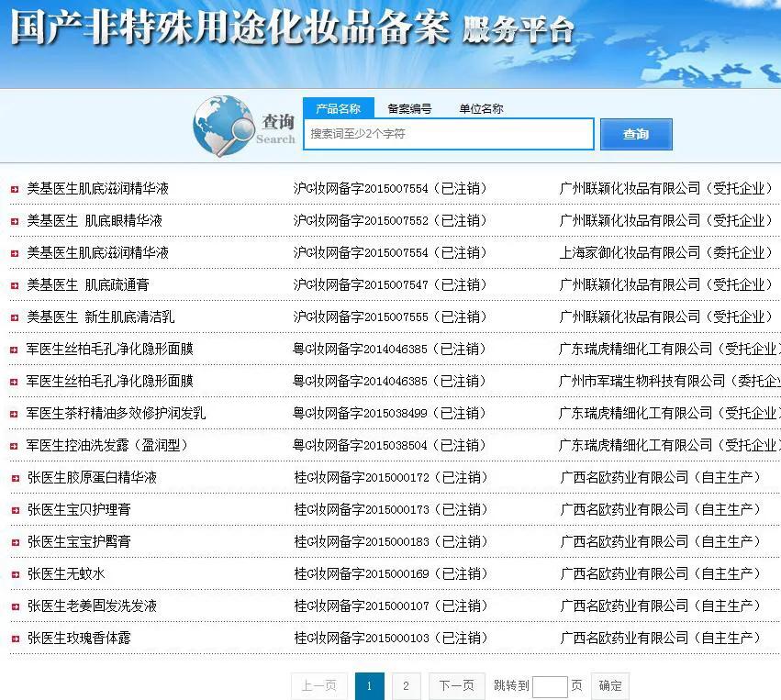
Task: Select the red arrow icon for 张医生无蚊水
Action: tap(13, 573)
